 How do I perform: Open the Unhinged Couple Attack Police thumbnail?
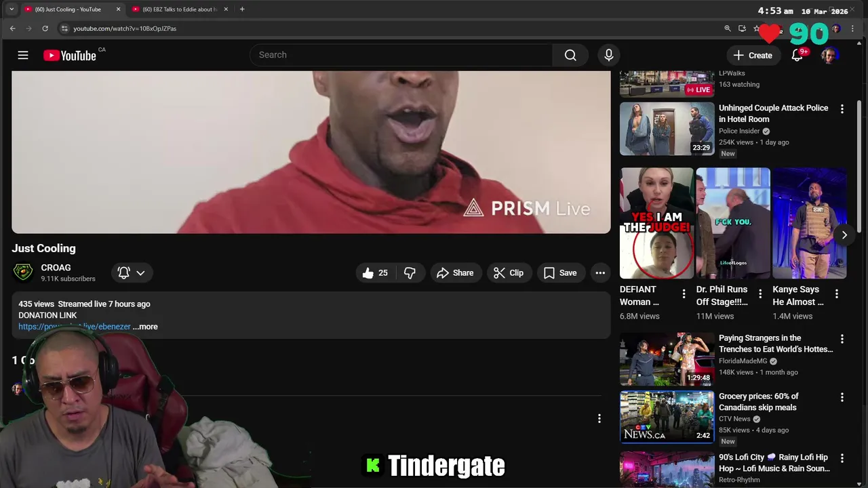667,129
